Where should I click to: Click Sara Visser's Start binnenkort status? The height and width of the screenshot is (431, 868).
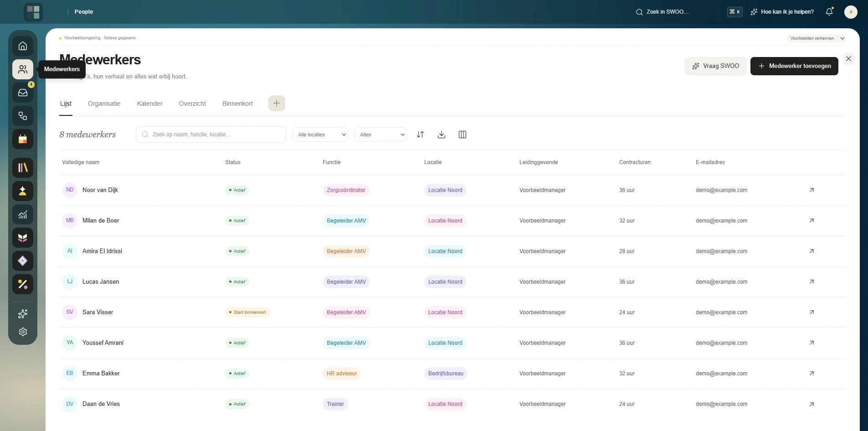click(247, 312)
